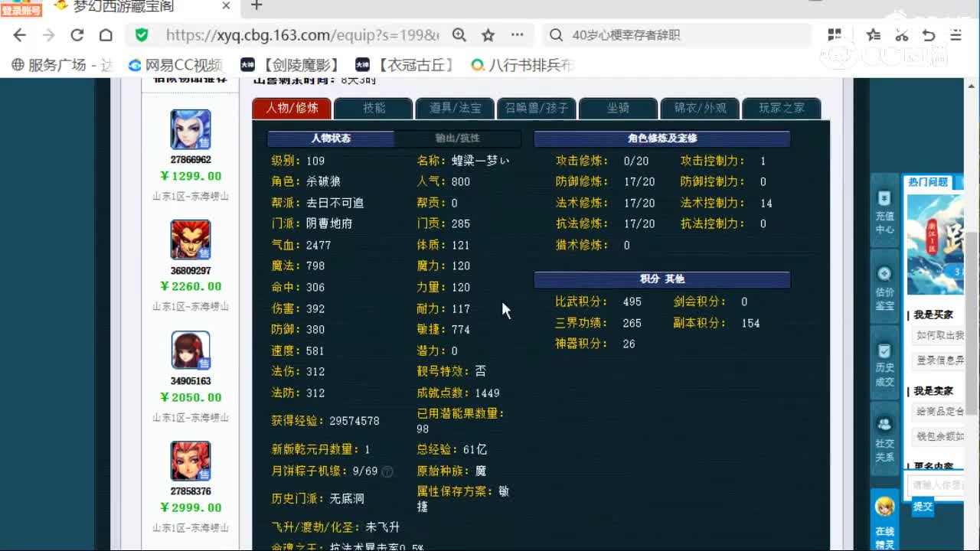The image size is (980, 551).
Task: Click the green security shield icon
Action: point(142,35)
